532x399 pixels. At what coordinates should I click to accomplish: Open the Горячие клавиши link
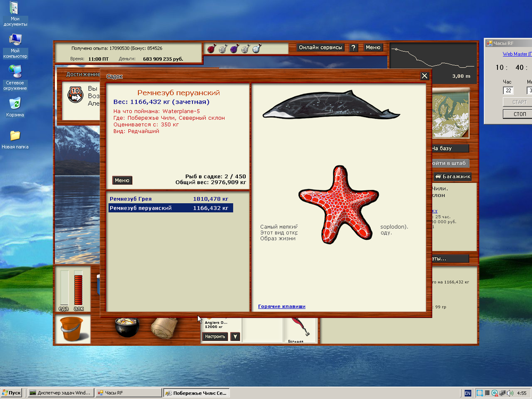(281, 306)
